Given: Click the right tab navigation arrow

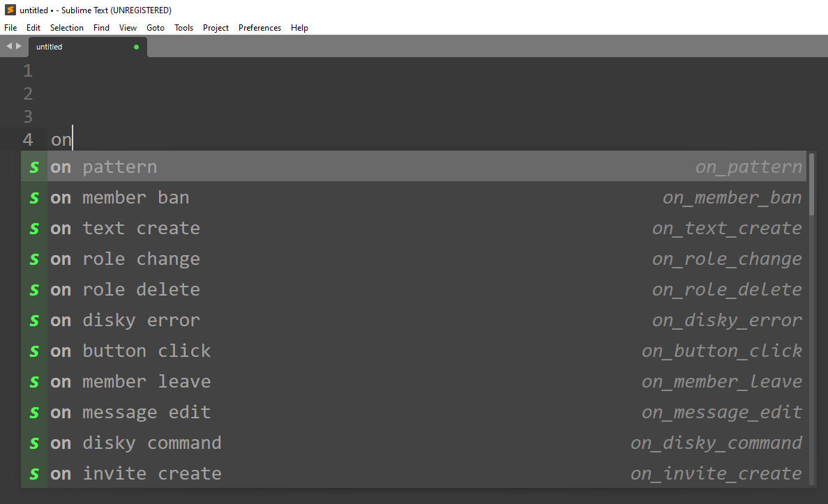Looking at the screenshot, I should pyautogui.click(x=19, y=47).
